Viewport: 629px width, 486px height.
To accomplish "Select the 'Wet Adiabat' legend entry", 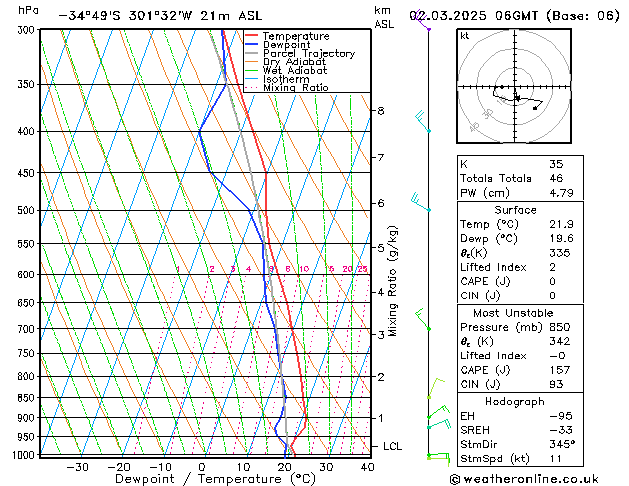I will tap(295, 71).
